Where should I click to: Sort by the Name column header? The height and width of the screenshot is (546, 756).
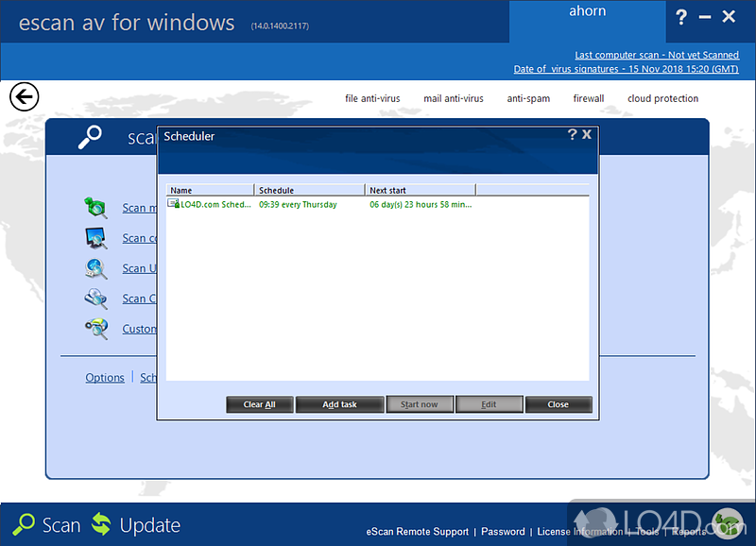(x=210, y=190)
